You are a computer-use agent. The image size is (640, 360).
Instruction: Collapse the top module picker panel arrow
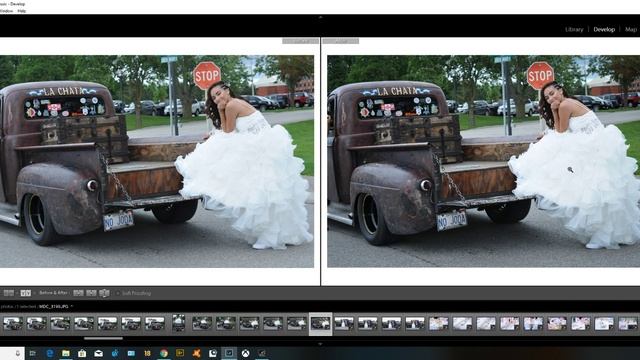(x=320, y=18)
